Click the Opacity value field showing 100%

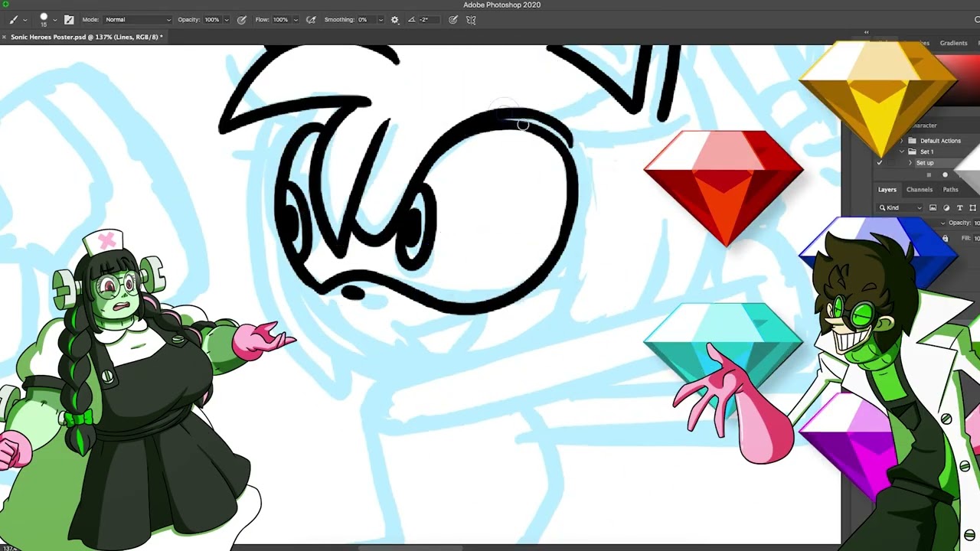click(x=212, y=20)
